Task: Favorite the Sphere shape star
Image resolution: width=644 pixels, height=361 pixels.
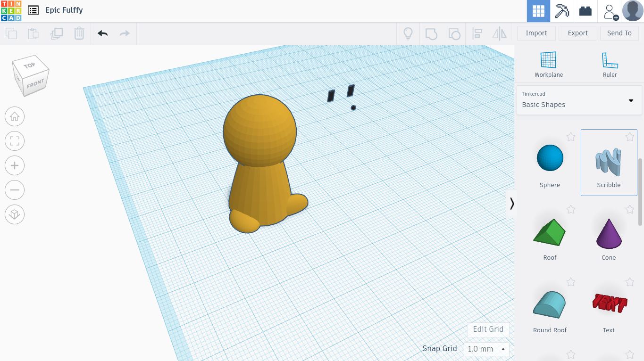Action: (571, 137)
